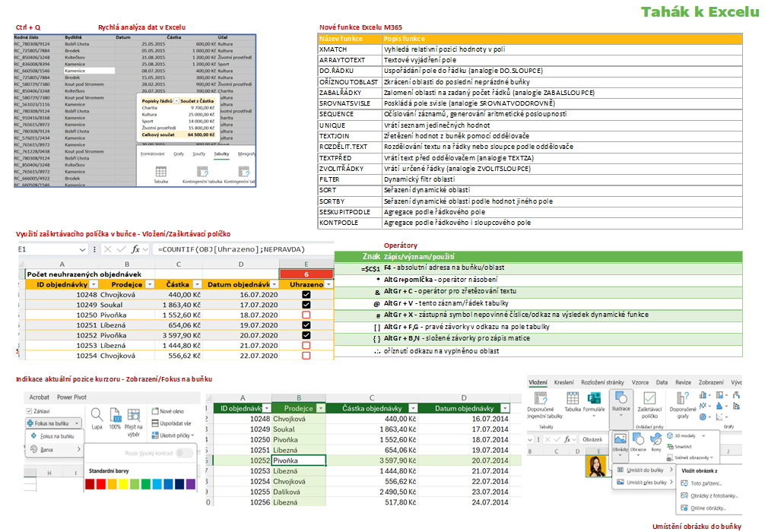Click the 100% zoom page icon
This screenshot has width=765, height=532.
115,415
